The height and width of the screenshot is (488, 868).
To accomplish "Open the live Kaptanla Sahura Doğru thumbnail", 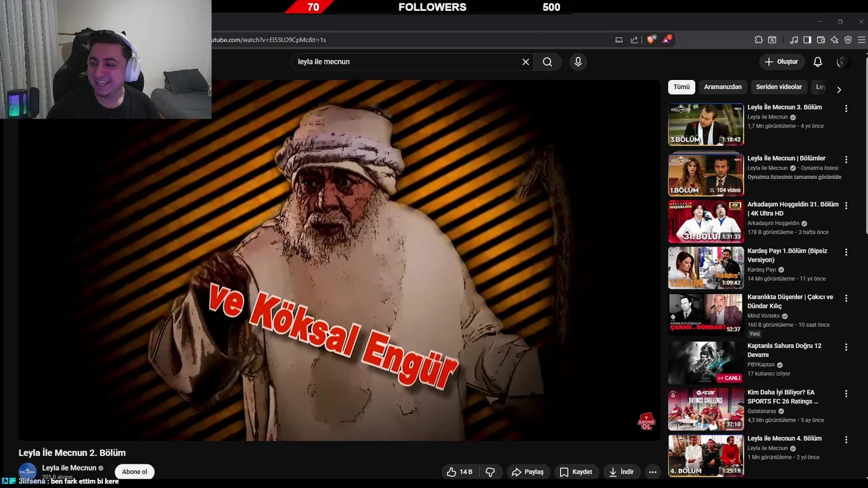I will (x=706, y=363).
